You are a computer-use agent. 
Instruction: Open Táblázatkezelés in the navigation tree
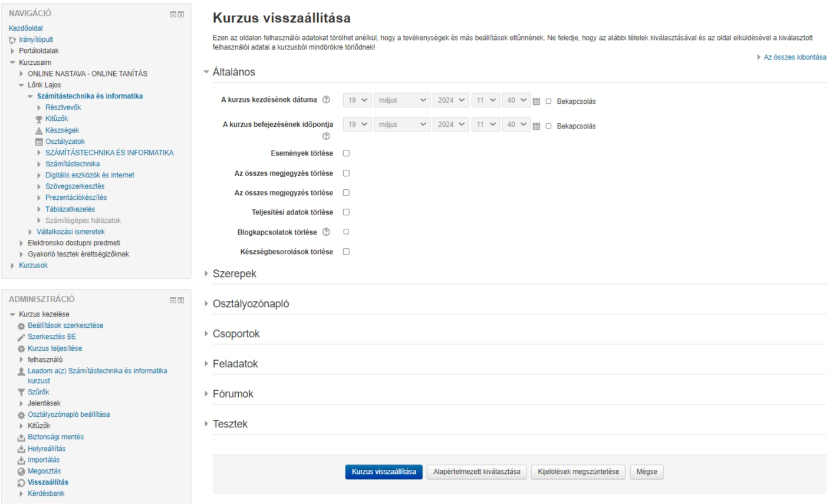pos(70,209)
